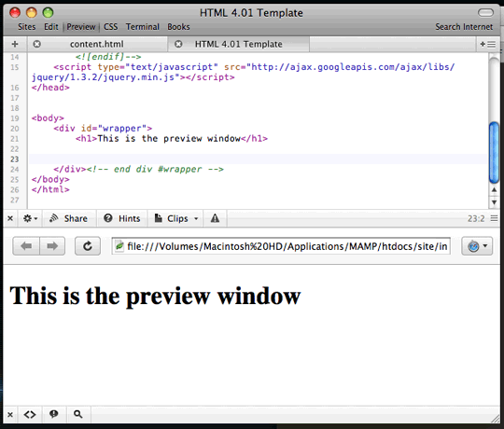Open the Books mode
Screen dimensions: 504x429
click(178, 27)
